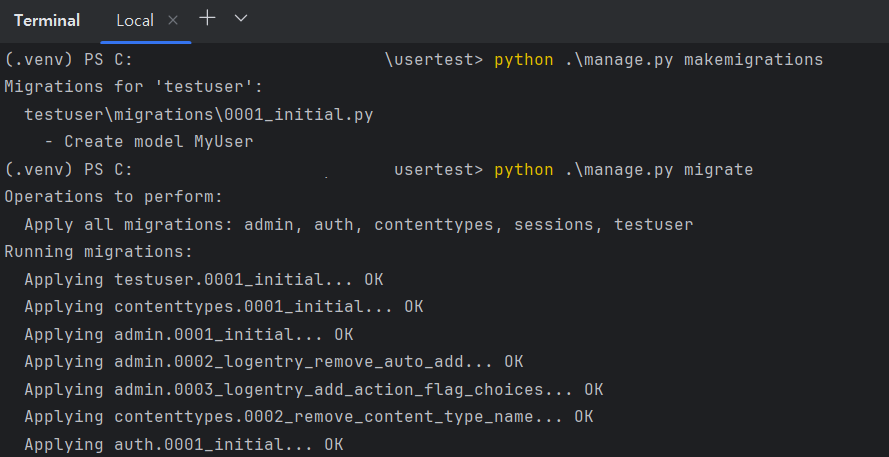Click the word python in the first command
The width and height of the screenshot is (889, 457).
pos(523,60)
